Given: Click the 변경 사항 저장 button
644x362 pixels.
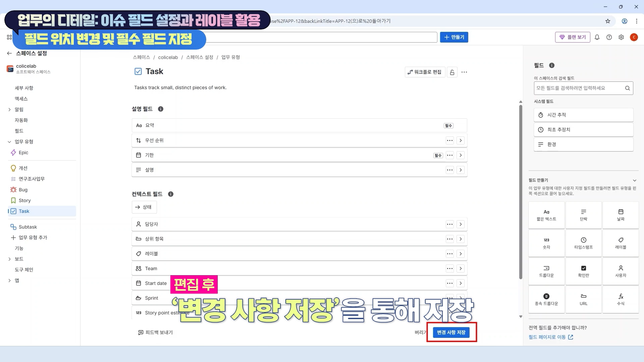Looking at the screenshot, I should (x=451, y=332).
